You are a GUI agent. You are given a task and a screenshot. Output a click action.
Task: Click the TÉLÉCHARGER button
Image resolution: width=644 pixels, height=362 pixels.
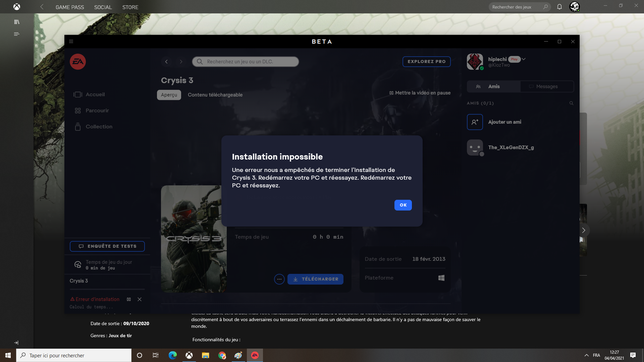[315, 279]
